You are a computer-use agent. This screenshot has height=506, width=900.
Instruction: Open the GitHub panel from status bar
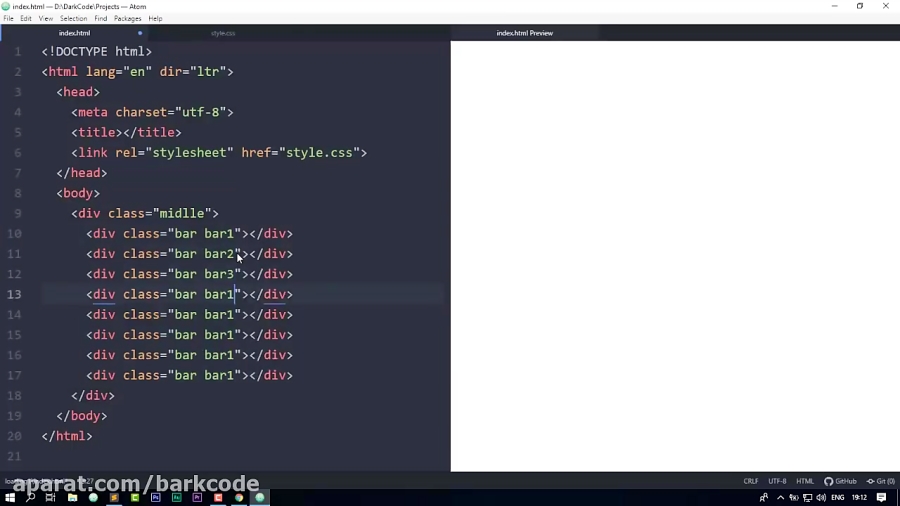(x=840, y=481)
